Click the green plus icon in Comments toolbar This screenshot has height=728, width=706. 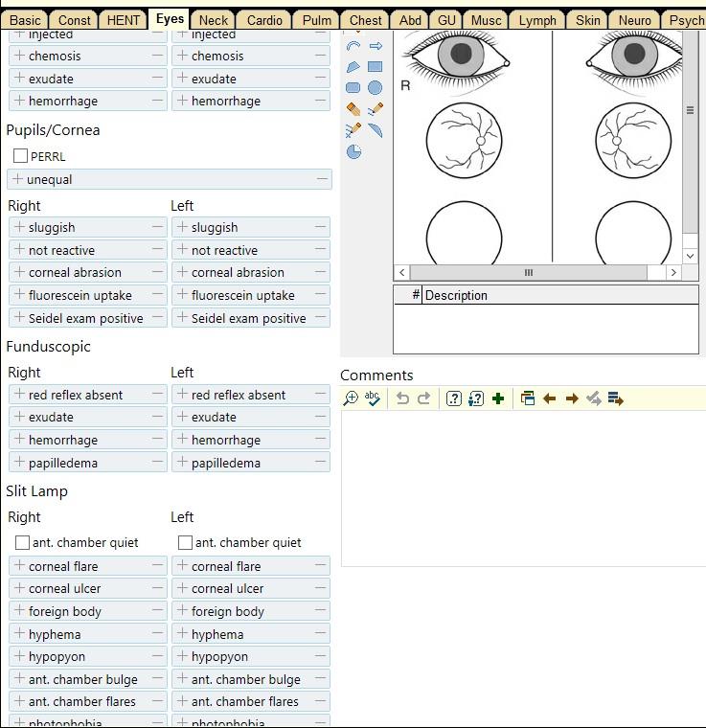point(498,398)
